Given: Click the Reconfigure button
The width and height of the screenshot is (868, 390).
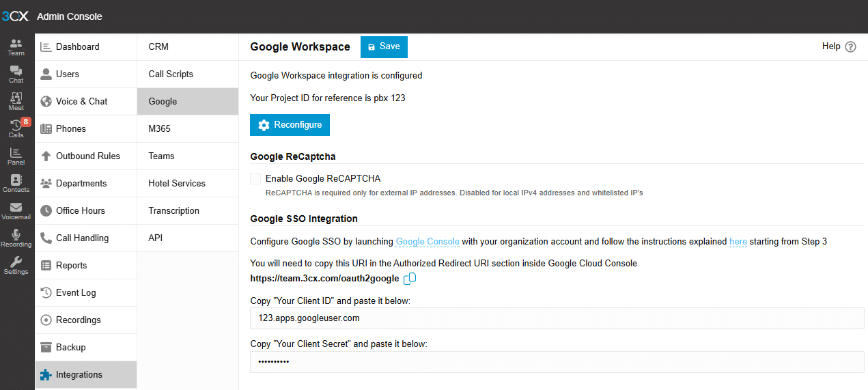Looking at the screenshot, I should point(290,125).
